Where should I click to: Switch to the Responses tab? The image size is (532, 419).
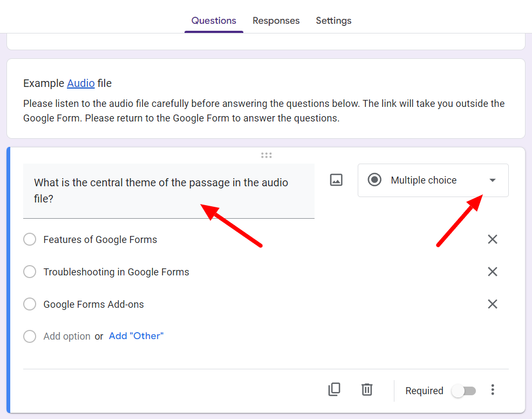point(276,21)
